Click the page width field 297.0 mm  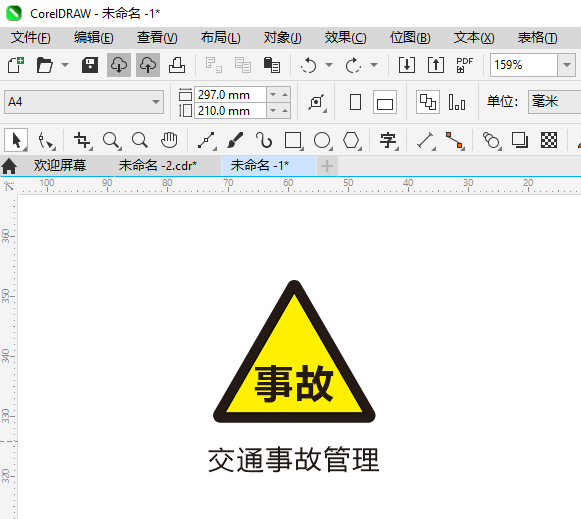(230, 94)
